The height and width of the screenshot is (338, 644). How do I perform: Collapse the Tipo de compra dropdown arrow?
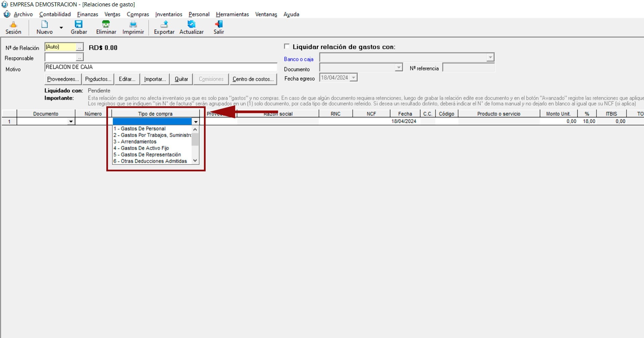[x=196, y=121]
